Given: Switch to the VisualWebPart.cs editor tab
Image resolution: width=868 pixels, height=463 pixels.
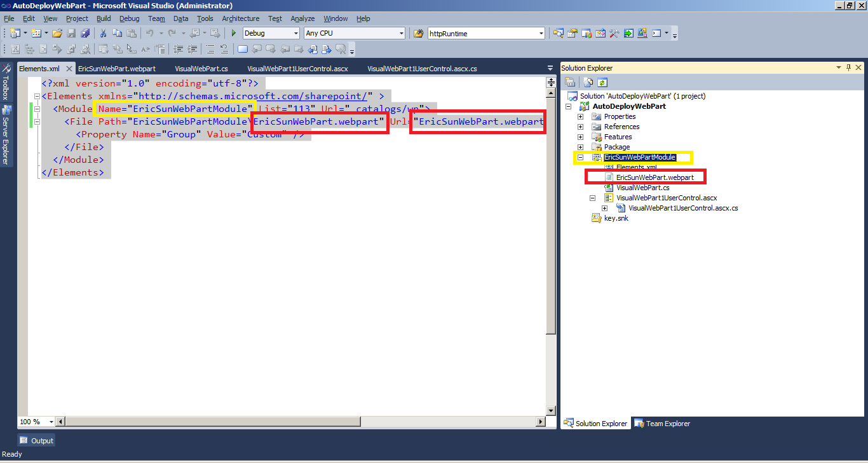Looking at the screenshot, I should (202, 68).
